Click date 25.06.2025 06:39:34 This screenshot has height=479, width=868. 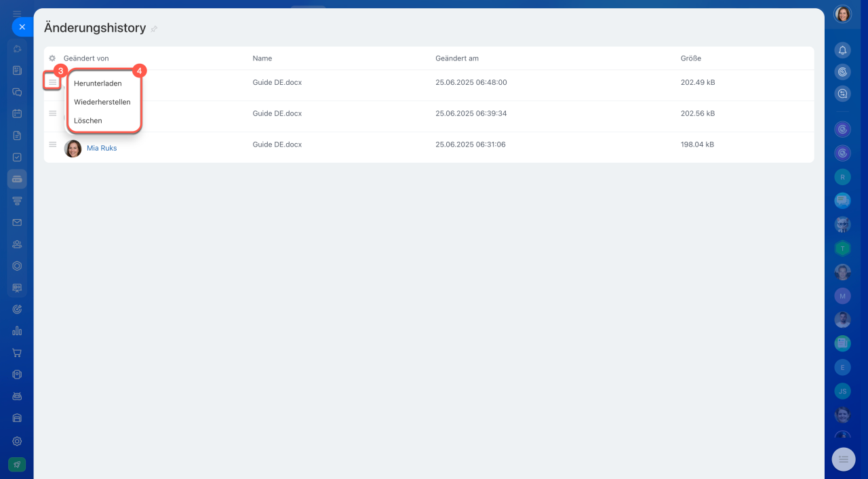click(471, 113)
